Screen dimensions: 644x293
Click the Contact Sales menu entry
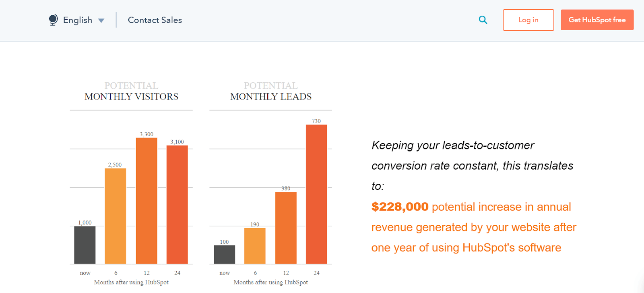click(155, 20)
